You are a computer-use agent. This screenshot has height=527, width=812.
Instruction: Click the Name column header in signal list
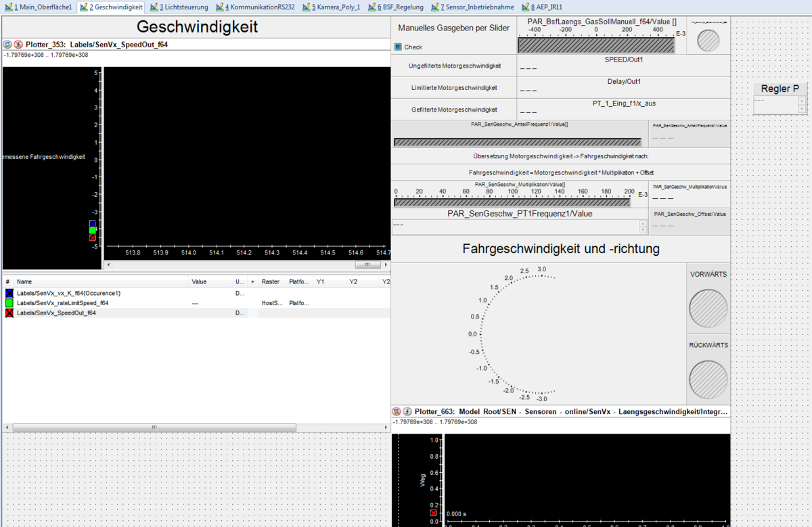24,281
